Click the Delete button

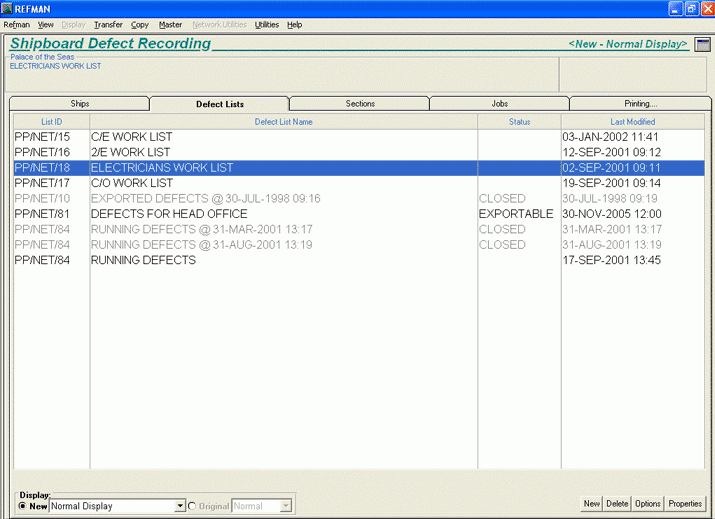[618, 504]
